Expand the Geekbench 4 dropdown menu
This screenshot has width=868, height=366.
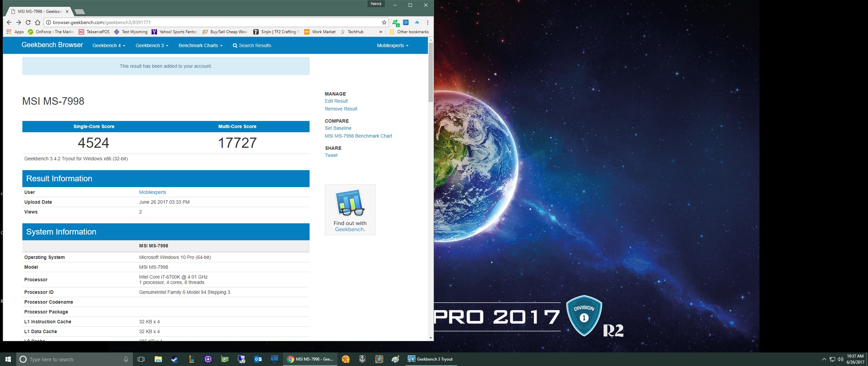coord(109,45)
